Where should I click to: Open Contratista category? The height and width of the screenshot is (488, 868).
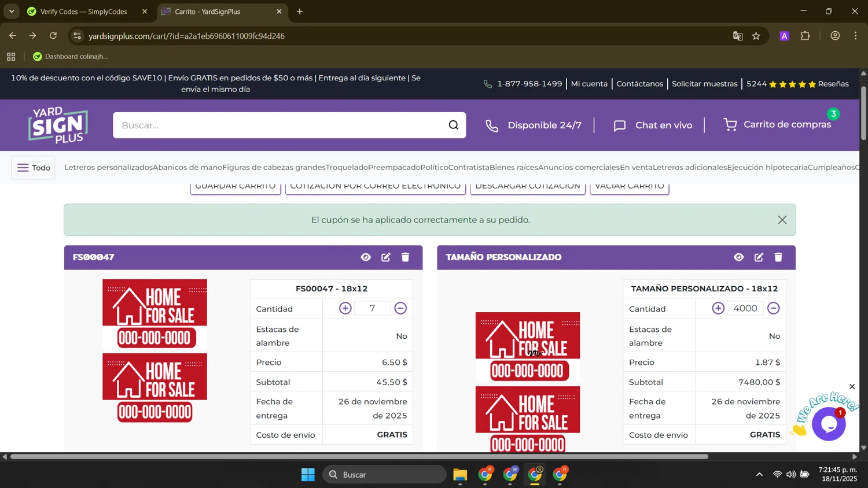[469, 167]
